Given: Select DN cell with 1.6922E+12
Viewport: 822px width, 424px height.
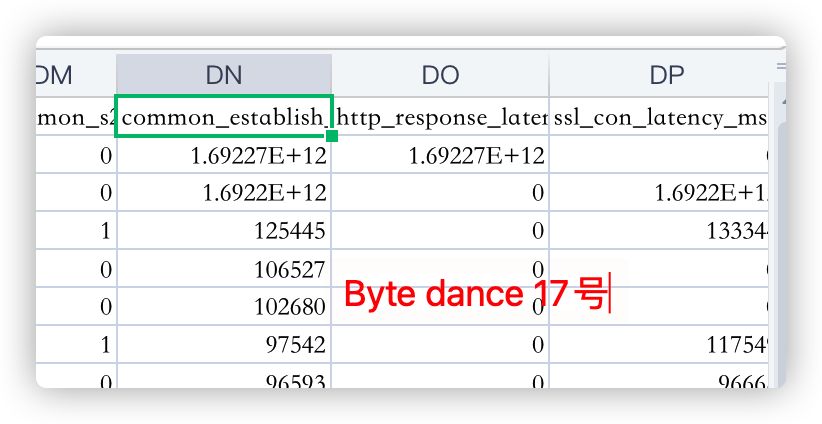Looking at the screenshot, I should (x=223, y=194).
